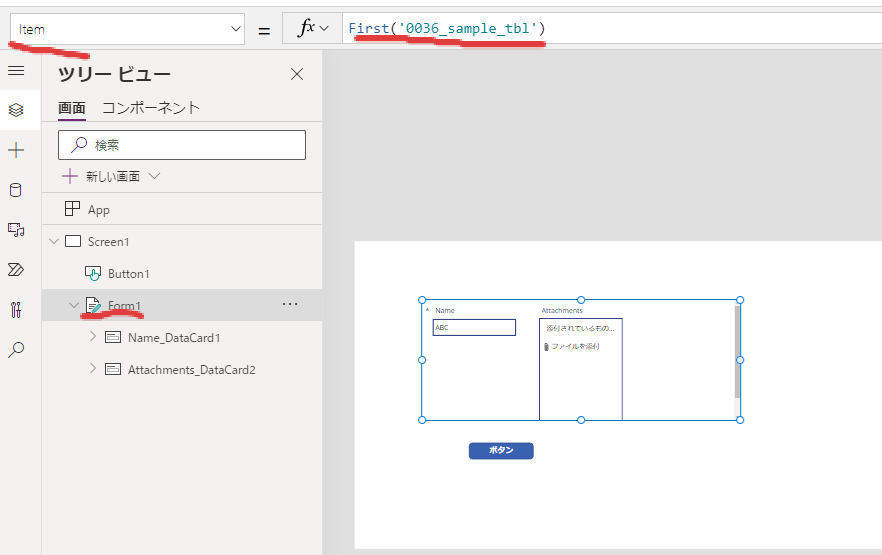Viewport: 882px width, 555px height.
Task: Switch to the コンポーネント tab
Action: 151,108
